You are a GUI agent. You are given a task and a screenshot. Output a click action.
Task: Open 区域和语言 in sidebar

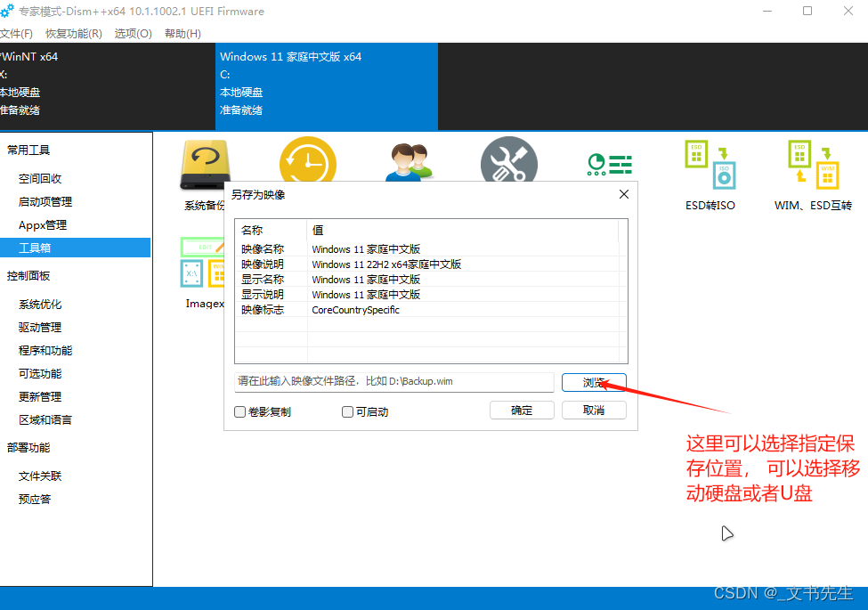point(45,420)
